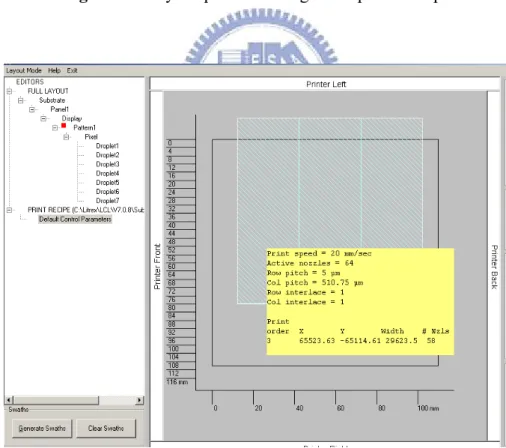Viewport: 506px width, 448px height.
Task: Collapse the Panel1 tree node
Action: (32, 109)
